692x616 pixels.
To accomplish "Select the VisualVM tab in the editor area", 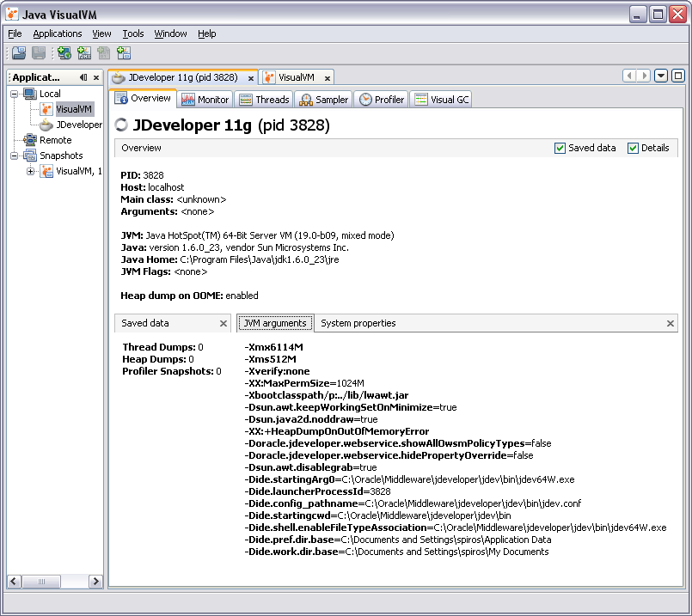I will tap(297, 76).
